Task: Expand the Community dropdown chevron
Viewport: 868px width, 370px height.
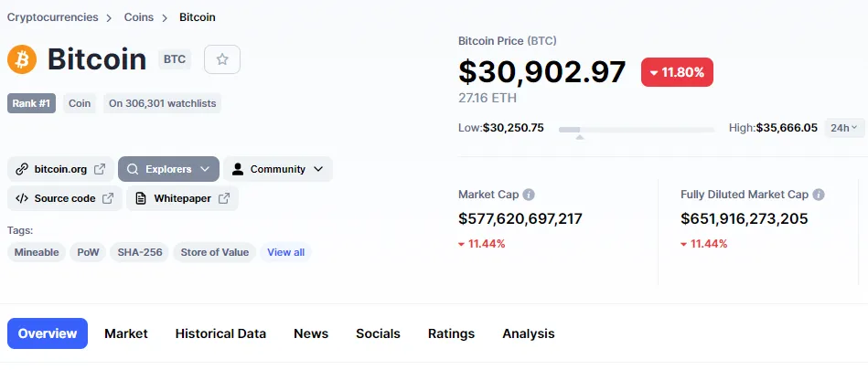Action: 318,169
